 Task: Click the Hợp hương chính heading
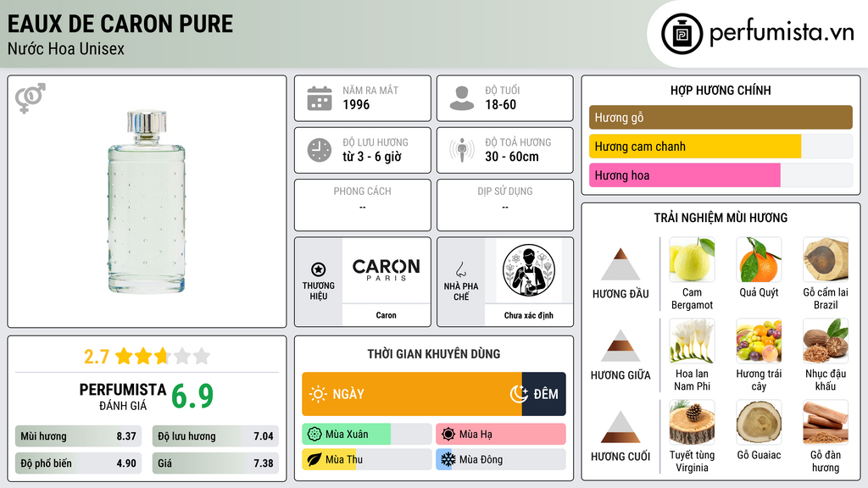721,90
